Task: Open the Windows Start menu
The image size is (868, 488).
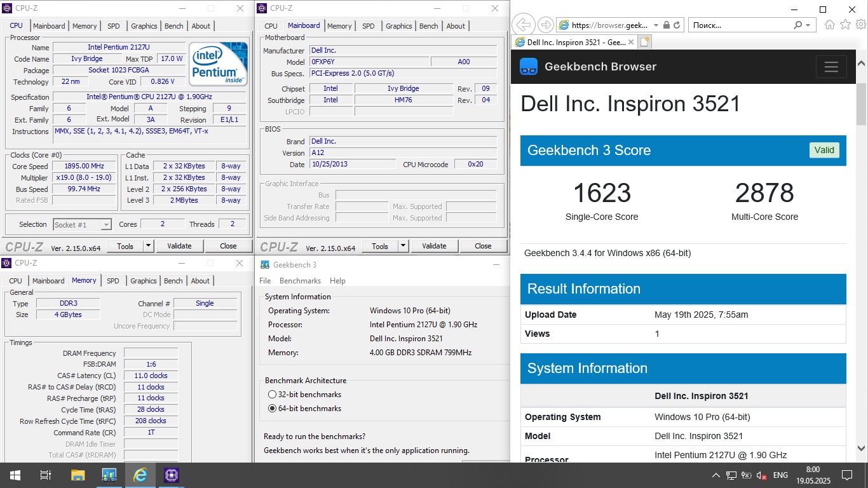Action: tap(15, 475)
